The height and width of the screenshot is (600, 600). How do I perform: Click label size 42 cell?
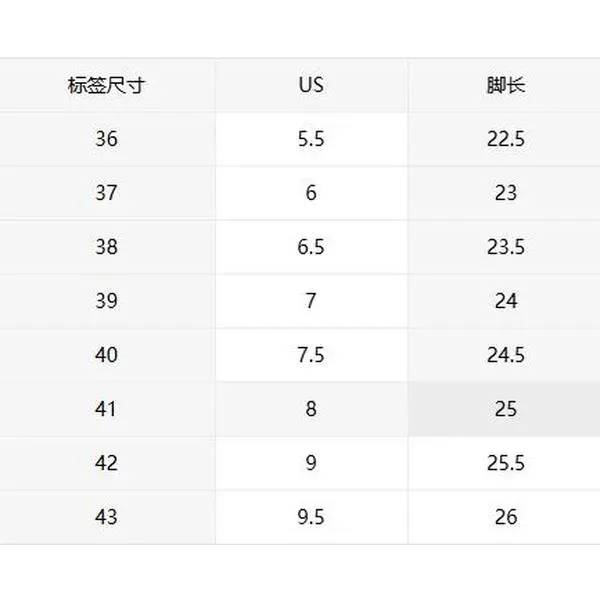click(x=106, y=463)
